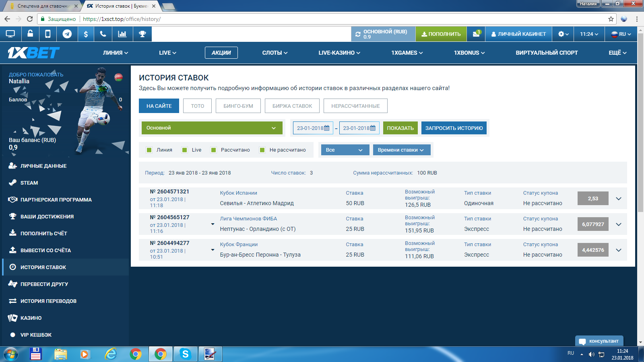Open the СЛОТЫ menu
The width and height of the screenshot is (644, 362).
coord(275,53)
